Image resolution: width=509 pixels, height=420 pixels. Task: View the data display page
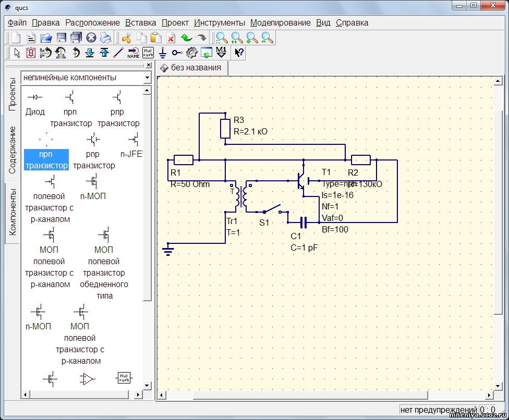pyautogui.click(x=207, y=53)
